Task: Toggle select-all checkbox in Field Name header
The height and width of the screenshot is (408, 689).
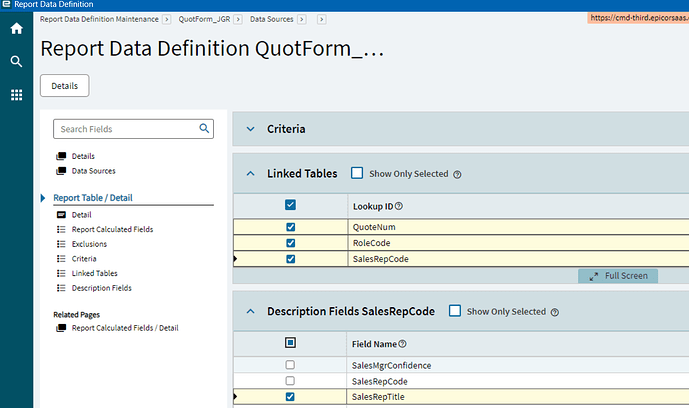Action: 290,343
